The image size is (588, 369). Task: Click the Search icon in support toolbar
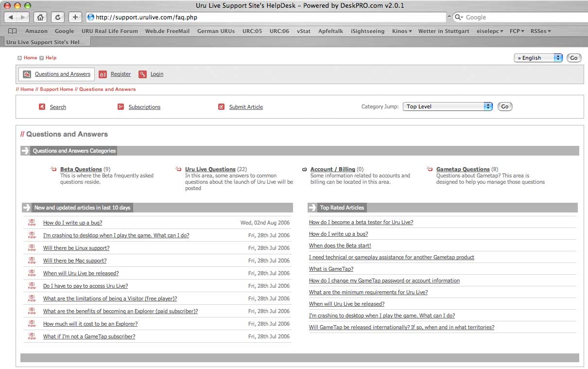tap(42, 107)
